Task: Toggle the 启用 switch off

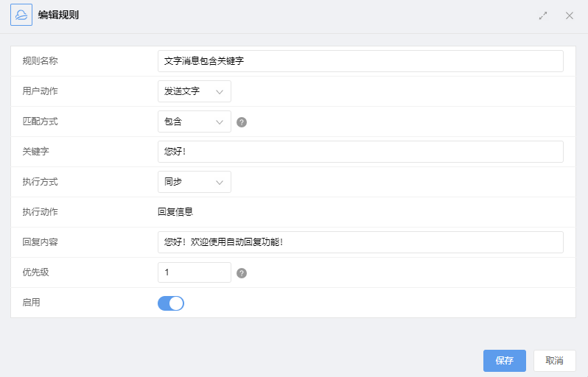Action: 171,303
